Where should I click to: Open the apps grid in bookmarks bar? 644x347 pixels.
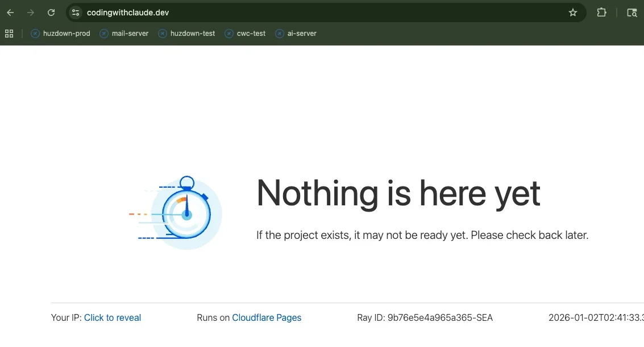click(x=9, y=34)
